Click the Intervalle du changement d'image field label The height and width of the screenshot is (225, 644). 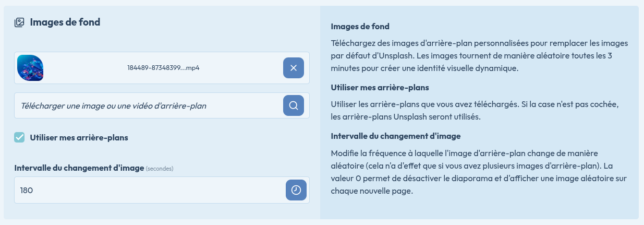pos(79,168)
